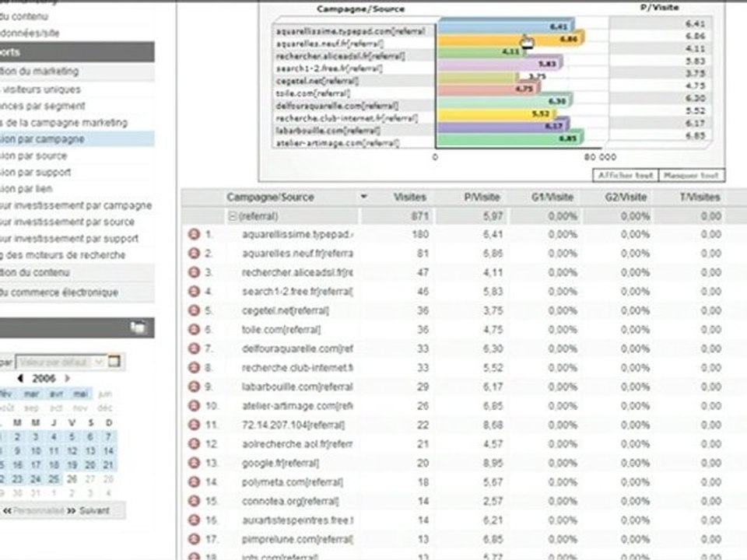The image size is (747, 560).
Task: Click the connotea.org[referral] table row text
Action: click(290, 501)
